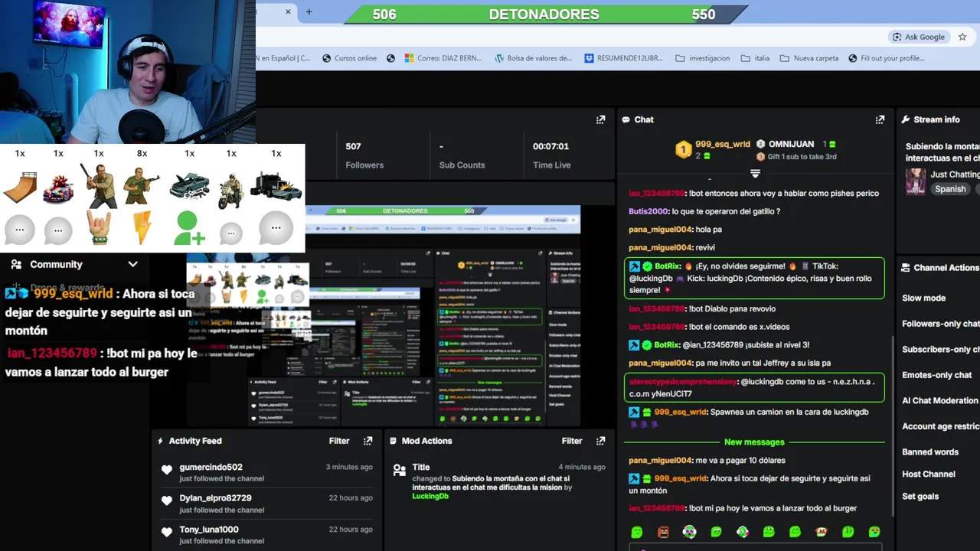Click the Spanish language tag
This screenshot has width=980, height=551.
950,189
